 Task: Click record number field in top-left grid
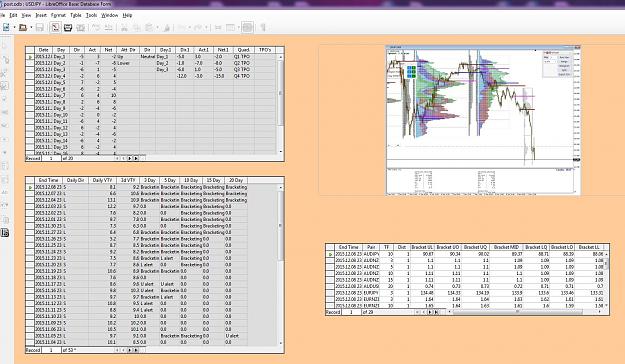coord(51,158)
